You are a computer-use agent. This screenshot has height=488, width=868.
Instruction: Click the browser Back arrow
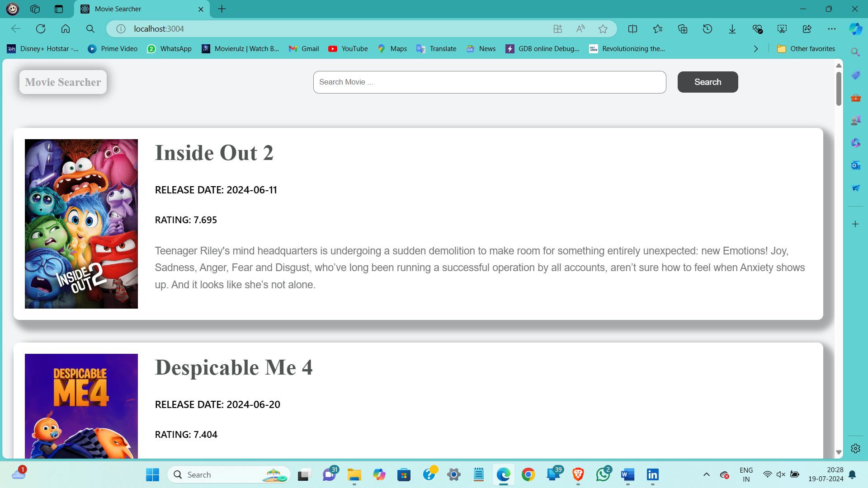tap(16, 29)
